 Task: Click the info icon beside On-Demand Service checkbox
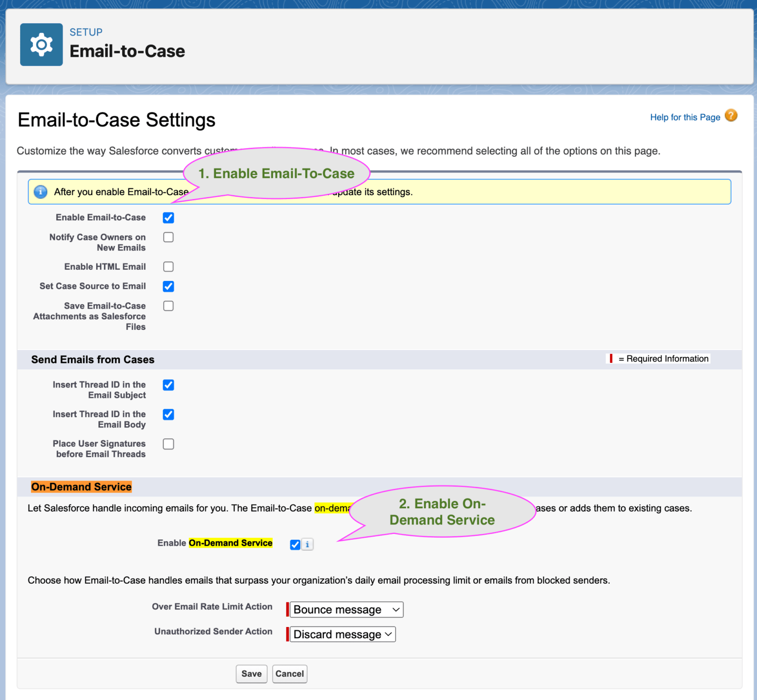tap(308, 544)
